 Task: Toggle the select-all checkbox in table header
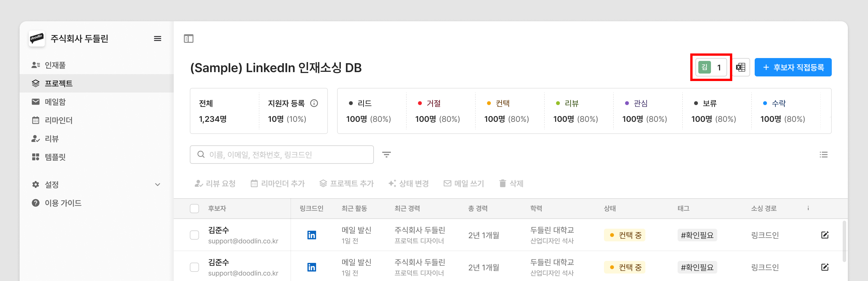click(194, 208)
